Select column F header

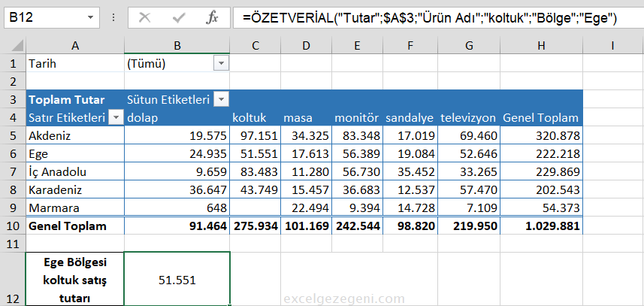(410, 46)
